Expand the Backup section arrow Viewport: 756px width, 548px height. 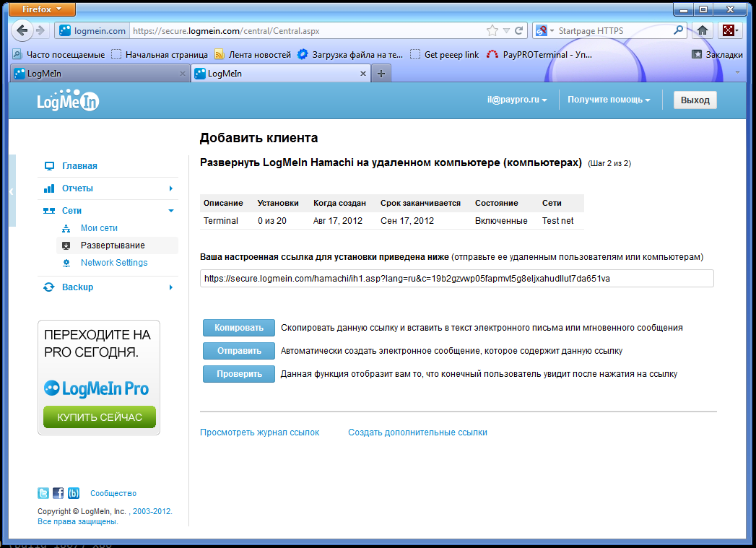tap(171, 287)
